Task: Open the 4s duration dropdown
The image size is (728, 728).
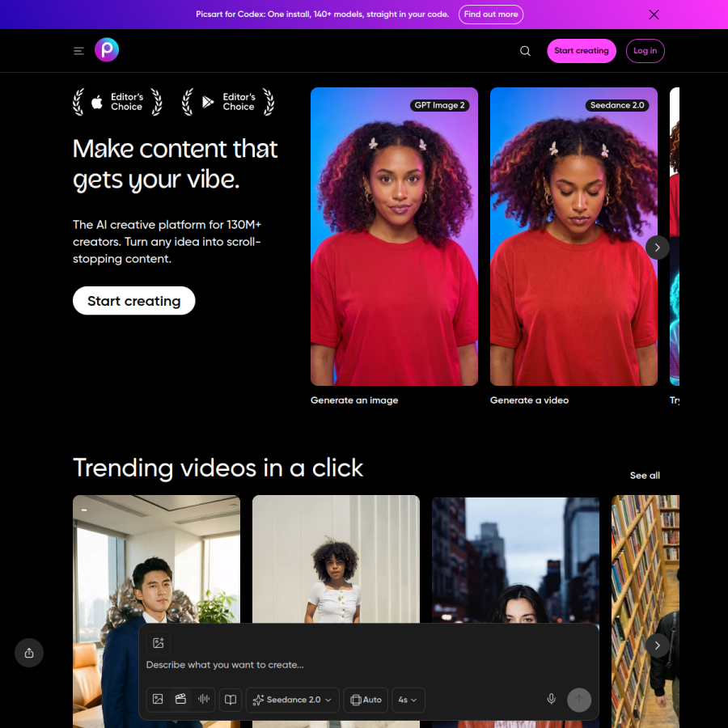Action: click(408, 700)
